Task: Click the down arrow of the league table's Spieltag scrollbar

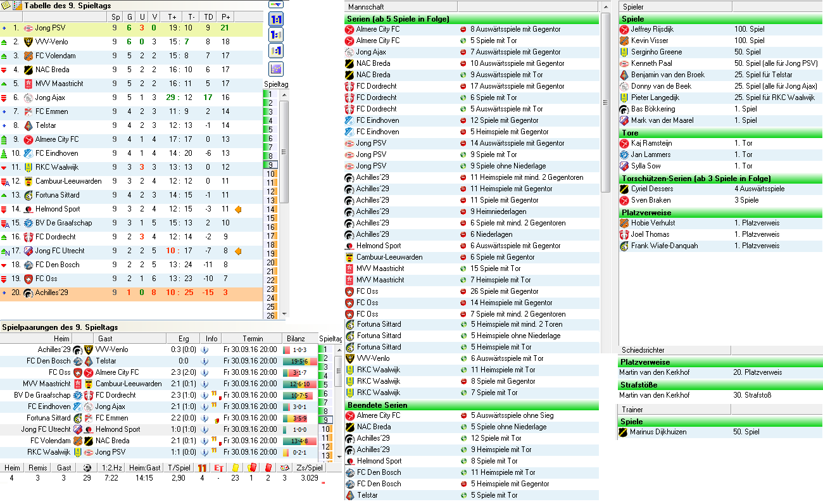Action: [x=284, y=315]
